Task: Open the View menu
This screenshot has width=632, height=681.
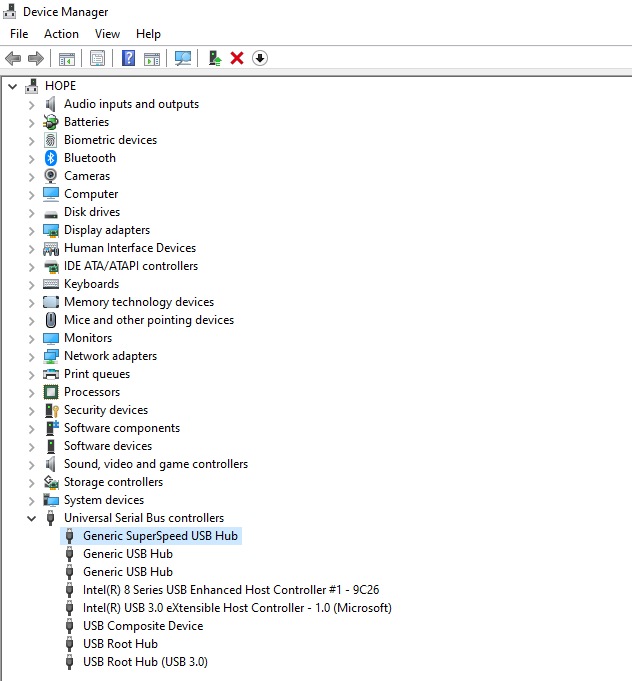Action: click(107, 34)
